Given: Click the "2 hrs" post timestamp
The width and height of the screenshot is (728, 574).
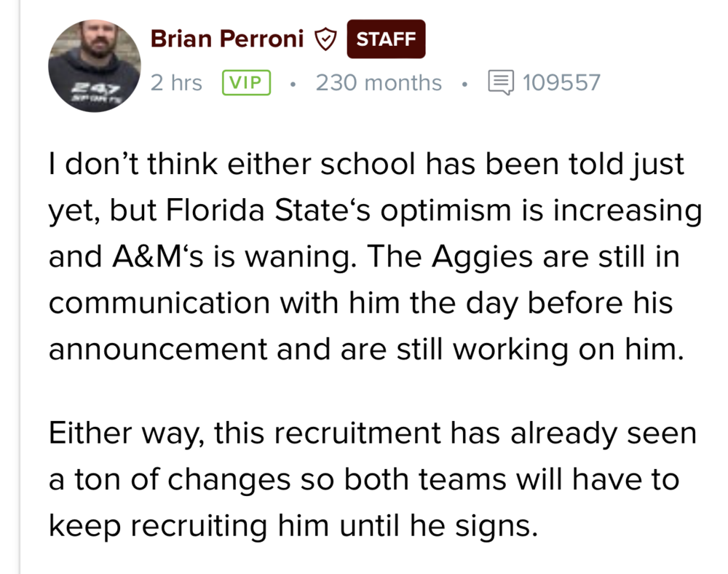Looking at the screenshot, I should 176,82.
